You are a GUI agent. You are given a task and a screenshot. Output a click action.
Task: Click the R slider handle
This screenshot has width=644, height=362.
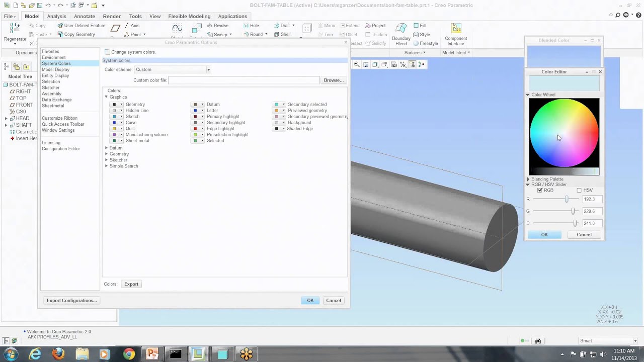coord(567,199)
